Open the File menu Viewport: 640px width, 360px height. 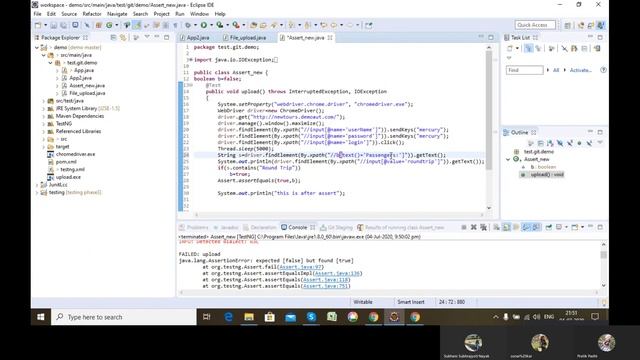[x=38, y=14]
